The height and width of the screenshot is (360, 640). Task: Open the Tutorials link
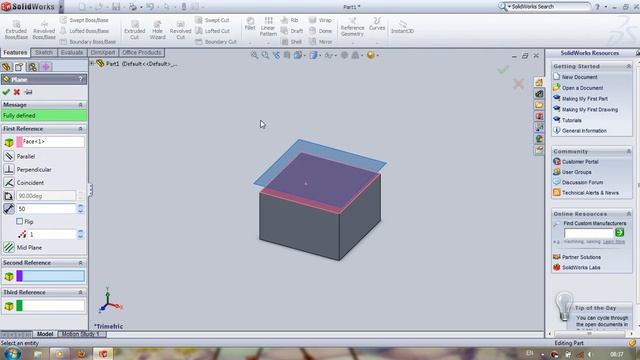click(571, 120)
